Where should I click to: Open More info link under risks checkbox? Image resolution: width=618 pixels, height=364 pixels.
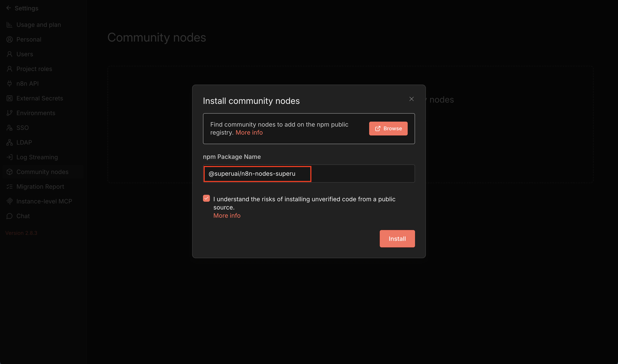click(x=227, y=216)
